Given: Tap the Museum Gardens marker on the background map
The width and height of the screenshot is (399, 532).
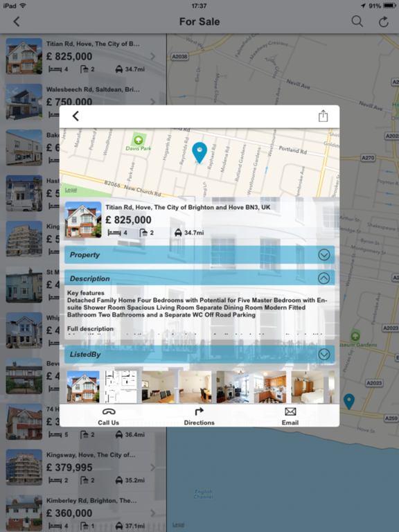Looking at the screenshot, I should [355, 335].
